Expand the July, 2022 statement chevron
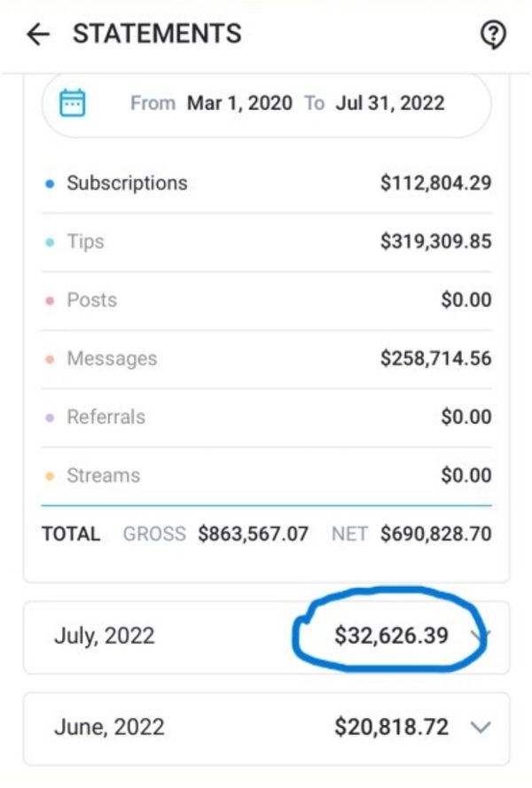Viewport: 532px width, 788px height. coord(480,635)
